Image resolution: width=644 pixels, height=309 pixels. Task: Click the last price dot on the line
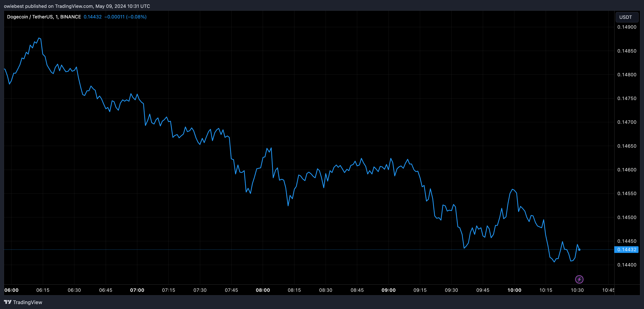(579, 249)
